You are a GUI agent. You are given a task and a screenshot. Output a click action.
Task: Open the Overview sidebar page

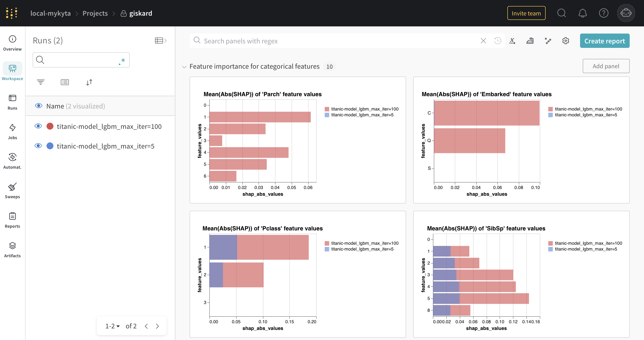[x=12, y=43]
